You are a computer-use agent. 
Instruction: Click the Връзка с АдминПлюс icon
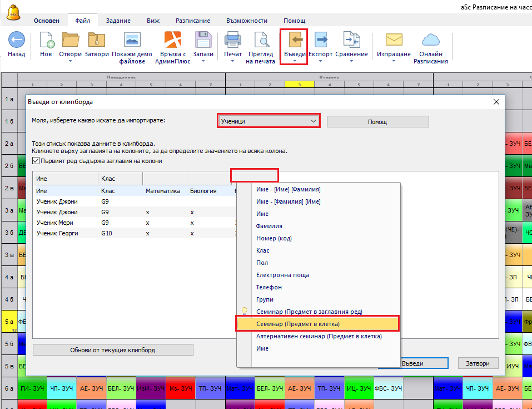[173, 41]
